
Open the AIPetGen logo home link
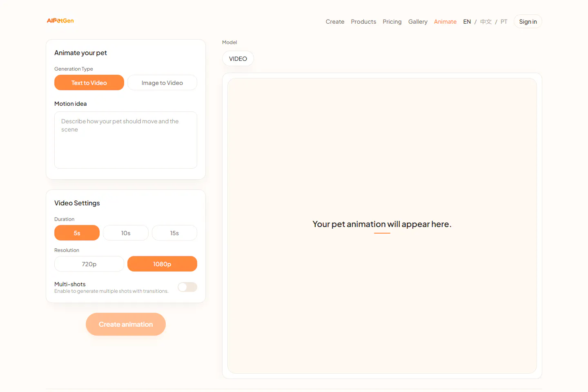click(x=60, y=21)
